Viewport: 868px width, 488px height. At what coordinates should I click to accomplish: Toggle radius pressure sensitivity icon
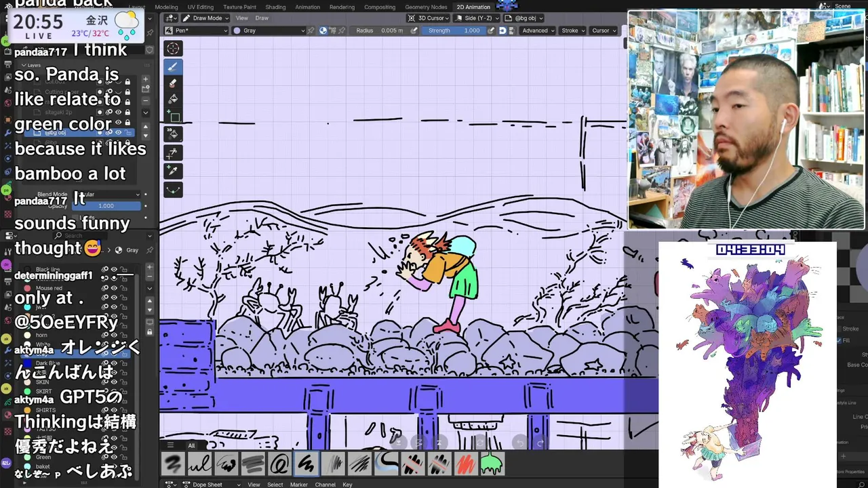(414, 30)
